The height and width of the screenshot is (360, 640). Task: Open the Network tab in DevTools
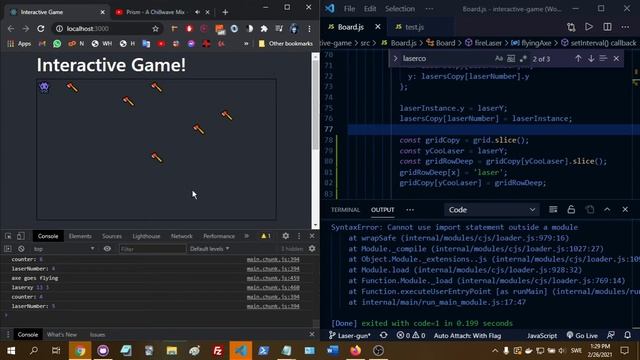(x=182, y=236)
